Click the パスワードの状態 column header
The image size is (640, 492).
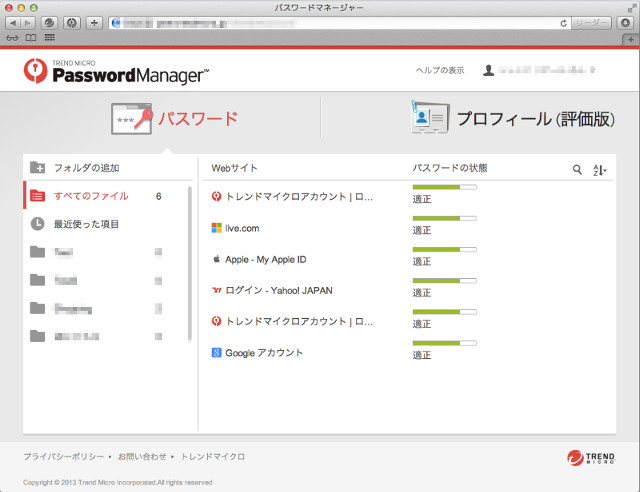[450, 168]
